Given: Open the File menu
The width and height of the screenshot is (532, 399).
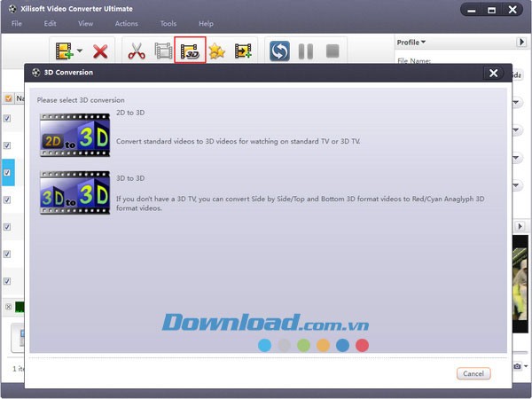Looking at the screenshot, I should (17, 23).
